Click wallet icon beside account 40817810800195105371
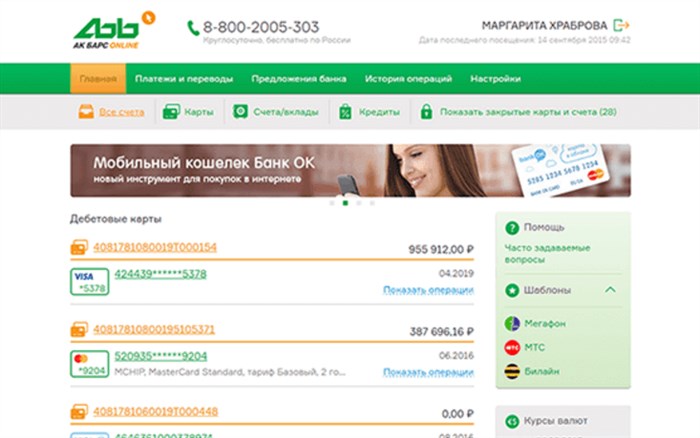 (x=79, y=330)
